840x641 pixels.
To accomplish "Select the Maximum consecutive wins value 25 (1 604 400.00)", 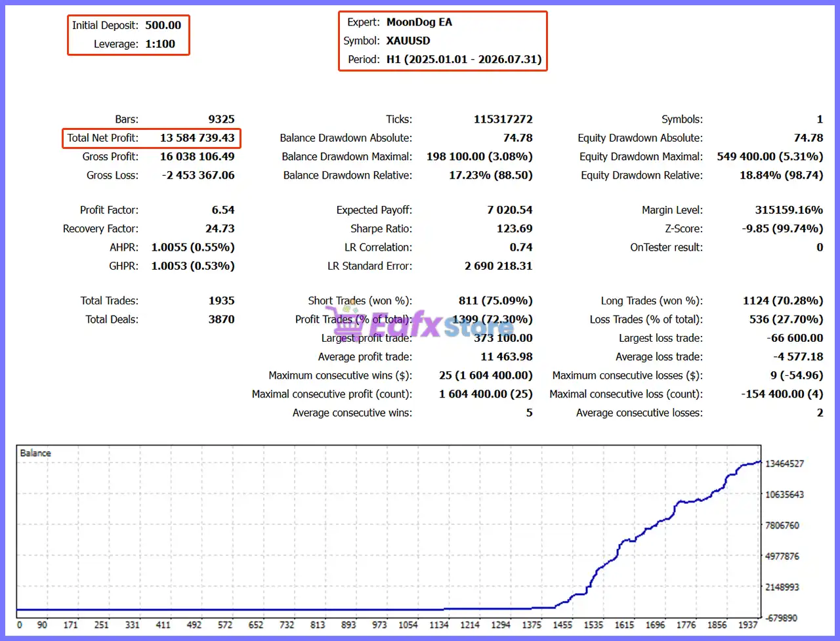I will (x=486, y=375).
